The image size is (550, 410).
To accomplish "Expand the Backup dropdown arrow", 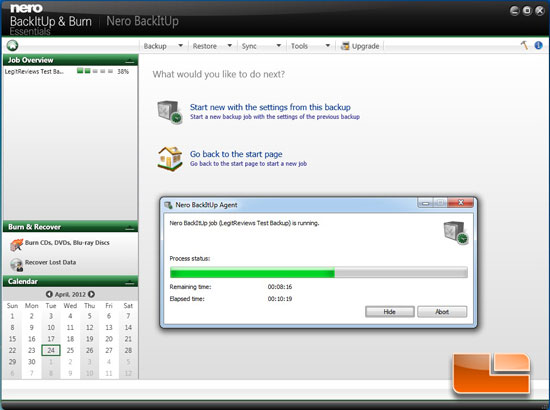I will tap(181, 46).
